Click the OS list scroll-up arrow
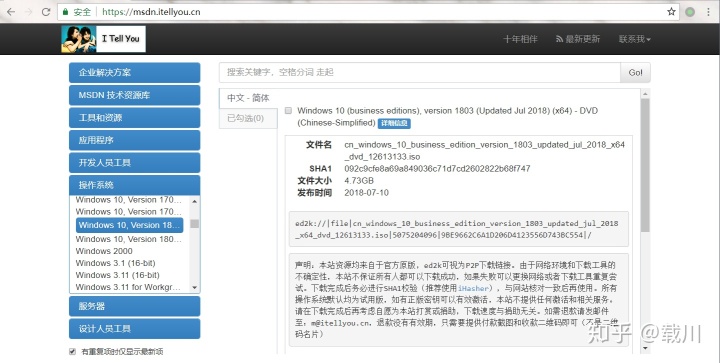This screenshot has height=363, width=720. tap(195, 201)
